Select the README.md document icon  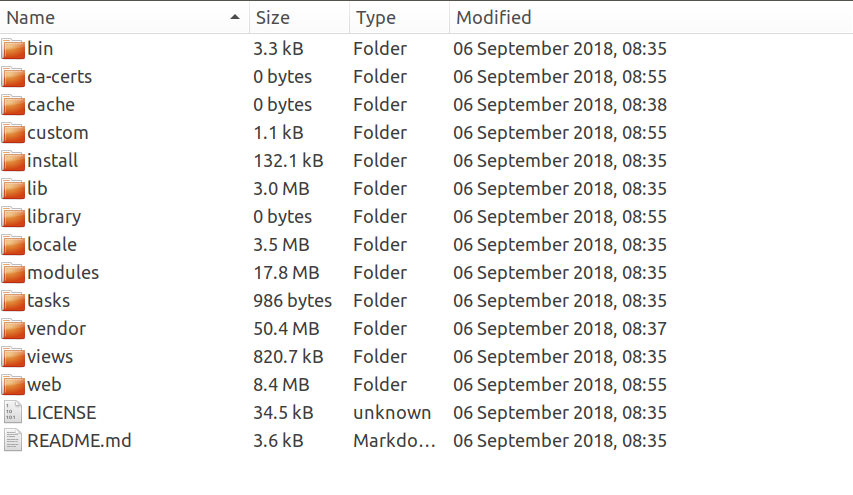(x=13, y=441)
